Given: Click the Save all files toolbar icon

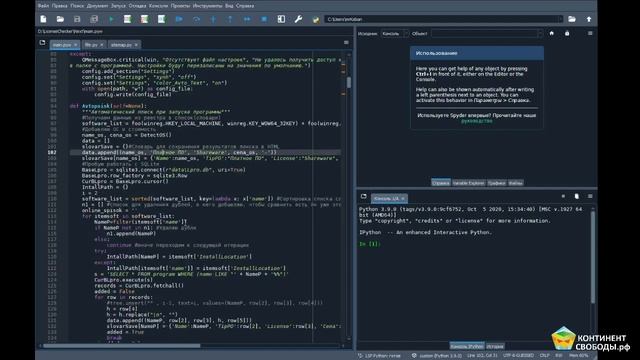Looking at the screenshot, I should [94, 19].
